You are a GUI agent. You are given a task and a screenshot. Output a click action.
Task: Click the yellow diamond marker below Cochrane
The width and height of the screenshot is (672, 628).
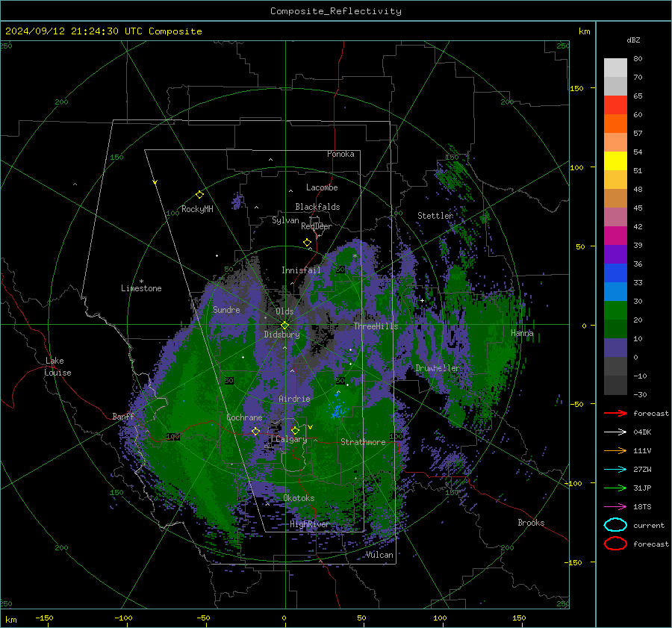(255, 431)
